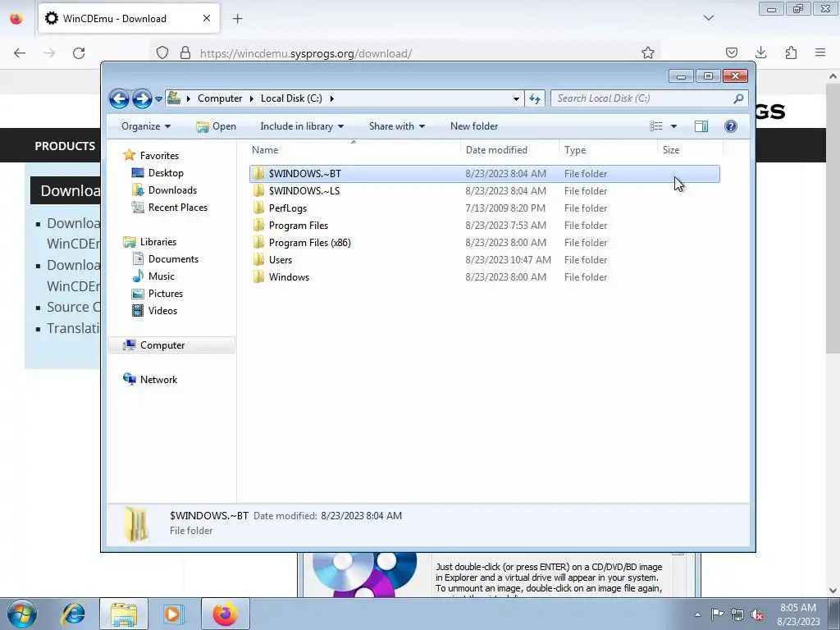Sort by Date modified column
The image size is (840, 630).
click(x=509, y=150)
